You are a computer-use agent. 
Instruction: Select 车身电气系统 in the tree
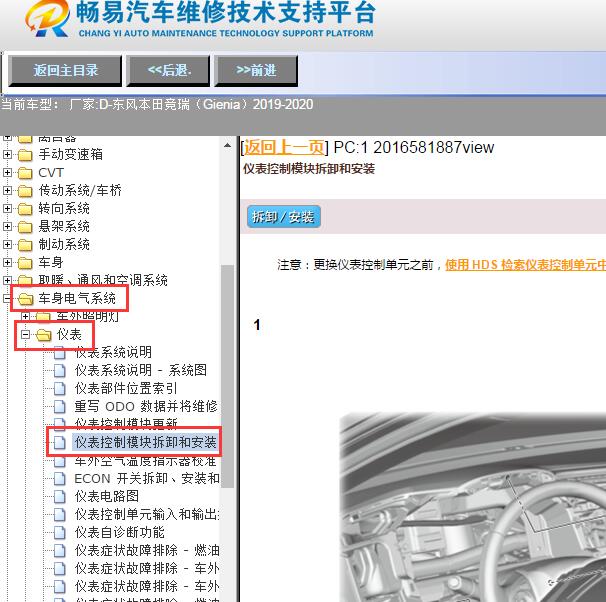pos(77,298)
